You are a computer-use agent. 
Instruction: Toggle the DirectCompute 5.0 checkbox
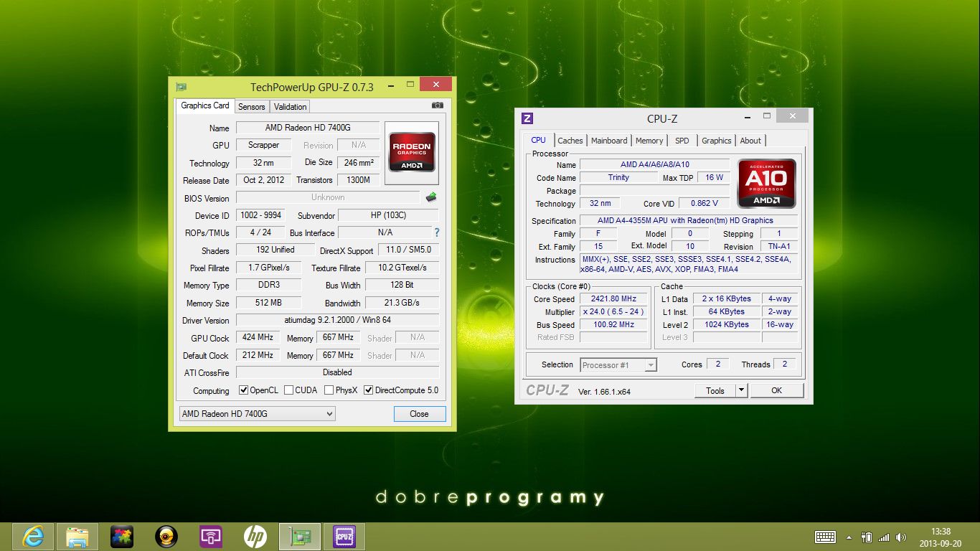pyautogui.click(x=369, y=390)
